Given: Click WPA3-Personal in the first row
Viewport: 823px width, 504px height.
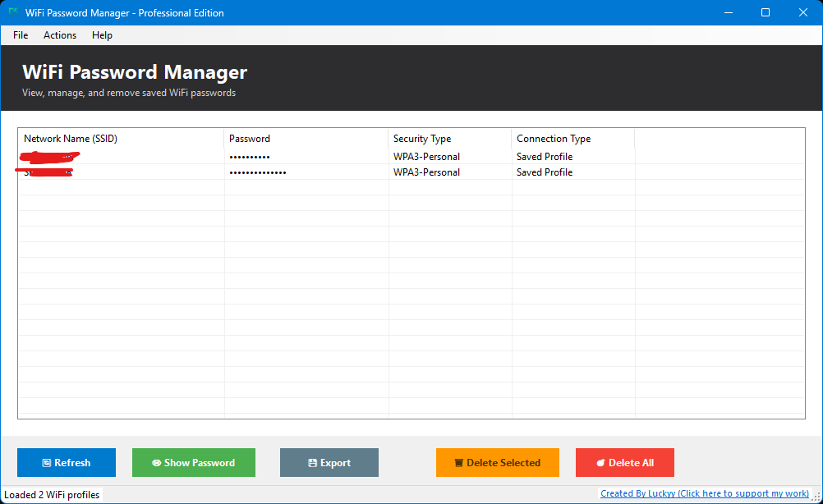Looking at the screenshot, I should [x=426, y=157].
